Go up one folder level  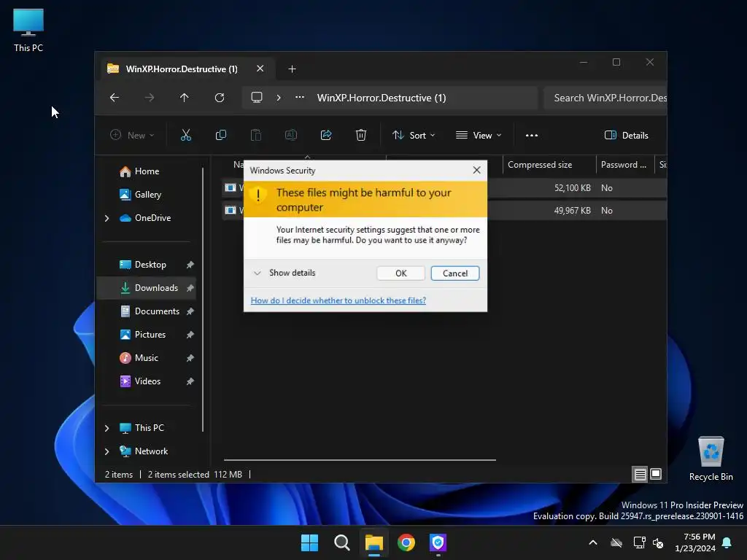point(185,98)
